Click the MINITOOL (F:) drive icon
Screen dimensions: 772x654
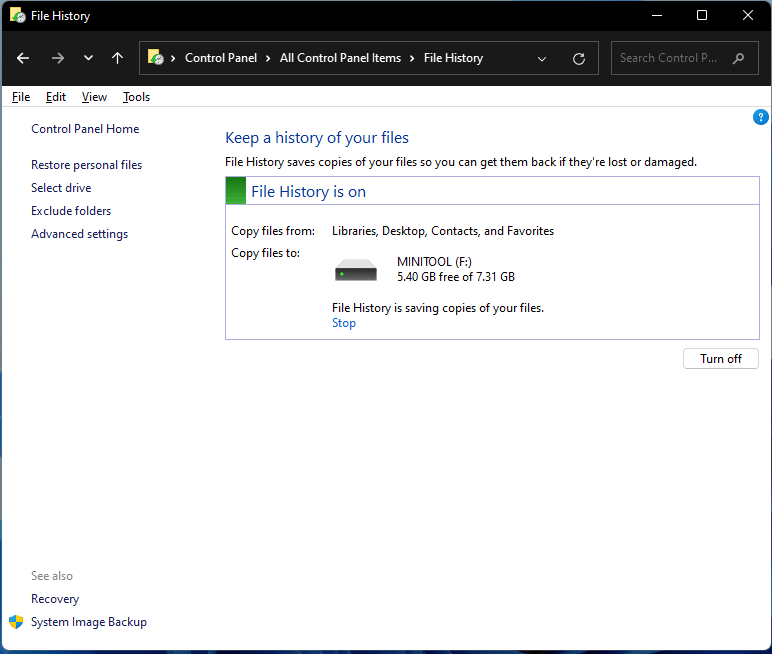click(356, 270)
